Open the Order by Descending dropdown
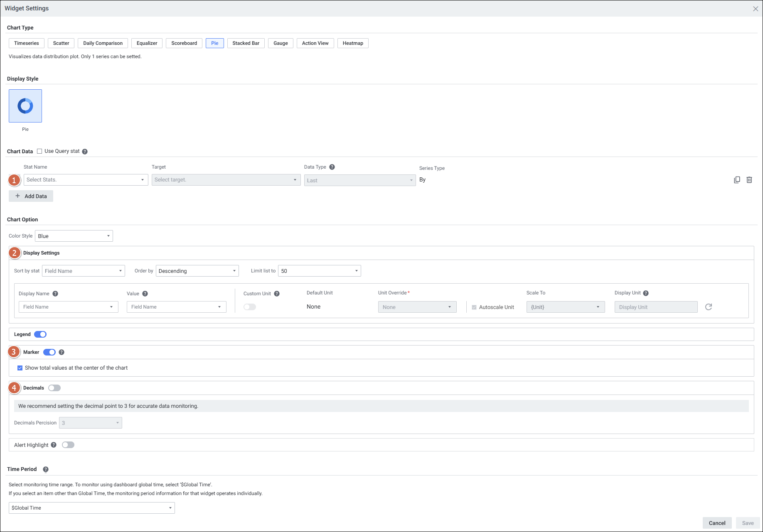This screenshot has width=763, height=532. (197, 271)
